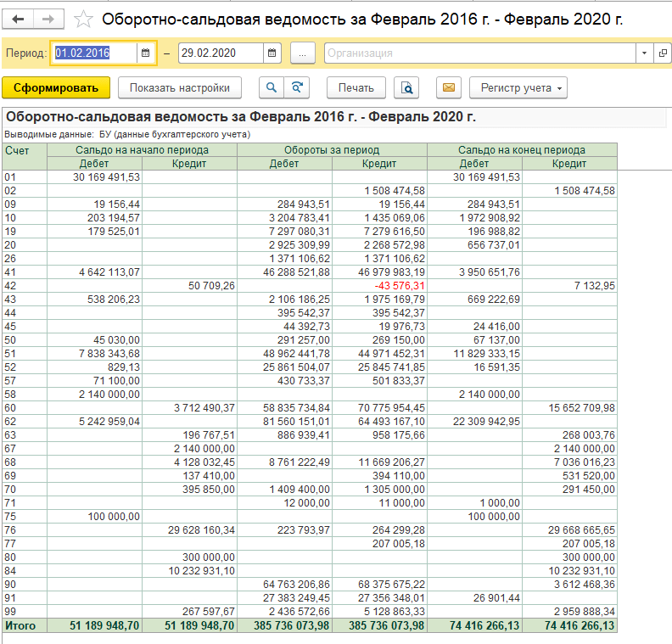
Task: Click the red -43 576,31 cell
Action: pyautogui.click(x=400, y=286)
